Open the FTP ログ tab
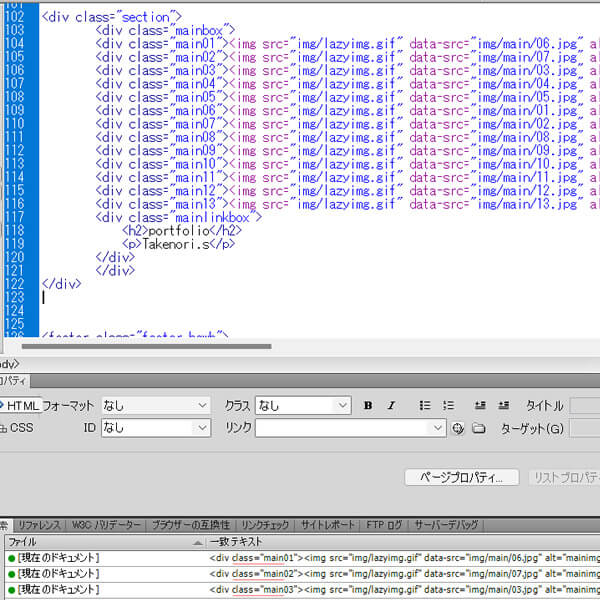This screenshot has height=600, width=600. pyautogui.click(x=384, y=524)
